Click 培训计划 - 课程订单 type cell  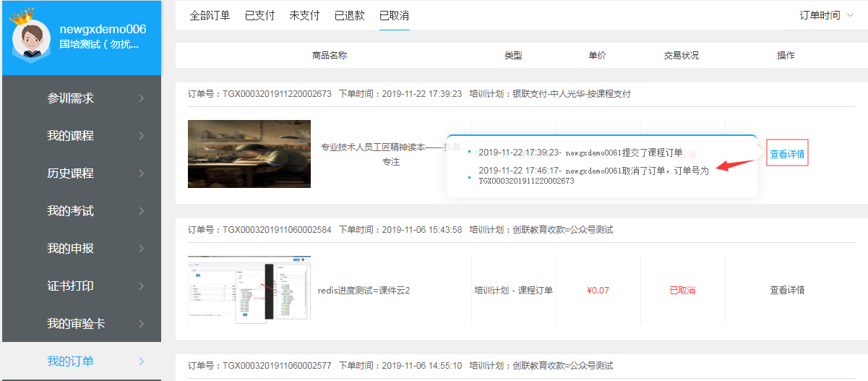pos(513,291)
